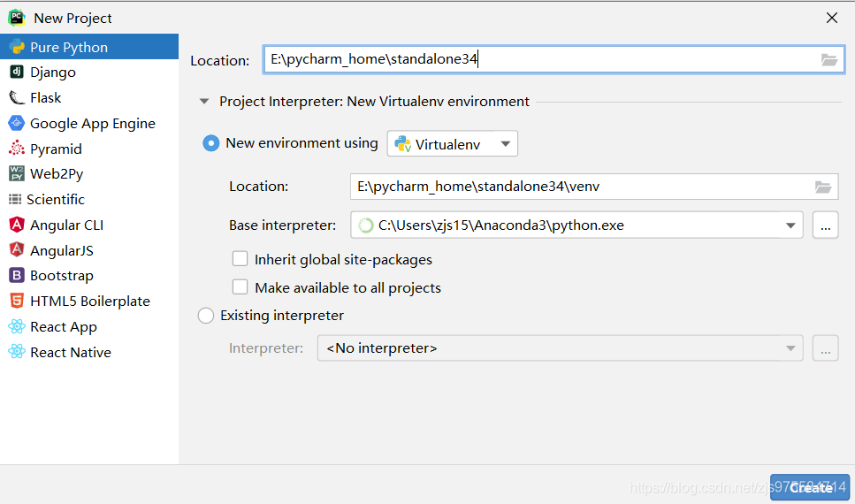Viewport: 855px width, 504px height.
Task: Select the Scientific project type
Action: click(x=89, y=199)
